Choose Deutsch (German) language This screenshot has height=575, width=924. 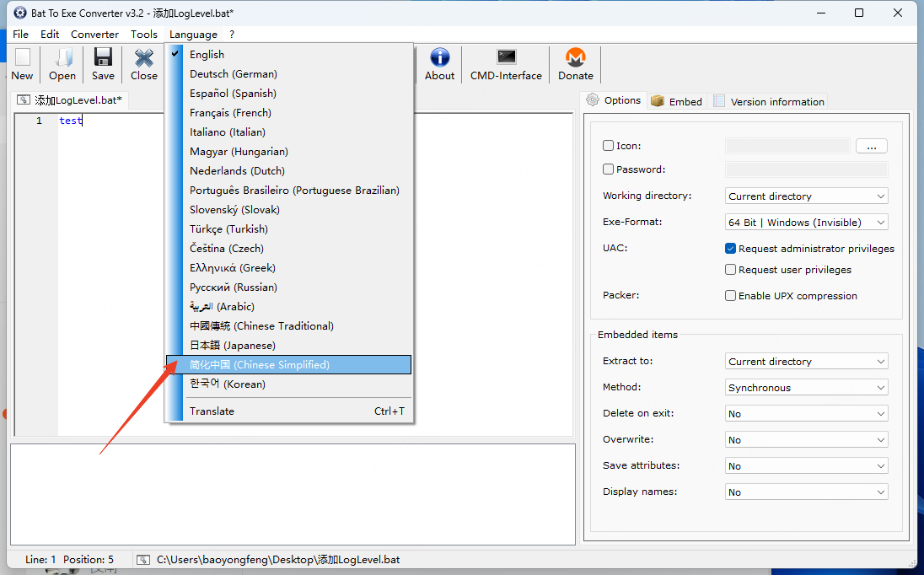(x=288, y=73)
